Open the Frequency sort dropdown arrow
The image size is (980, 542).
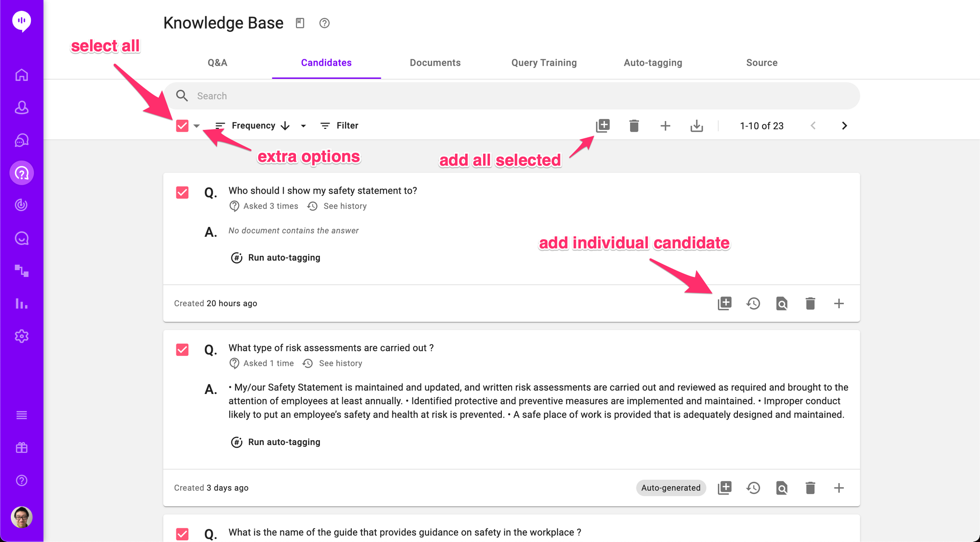(303, 126)
